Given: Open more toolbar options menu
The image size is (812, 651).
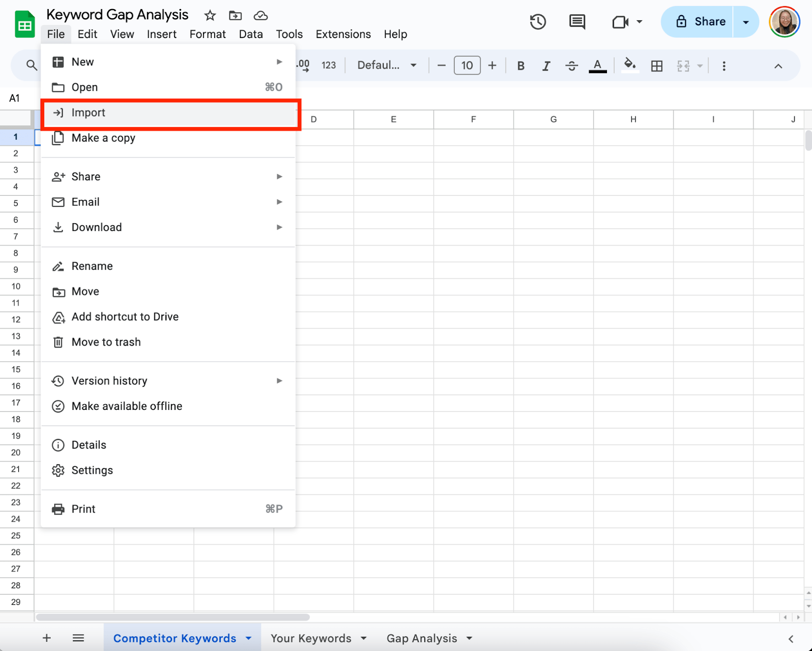Looking at the screenshot, I should tap(724, 66).
